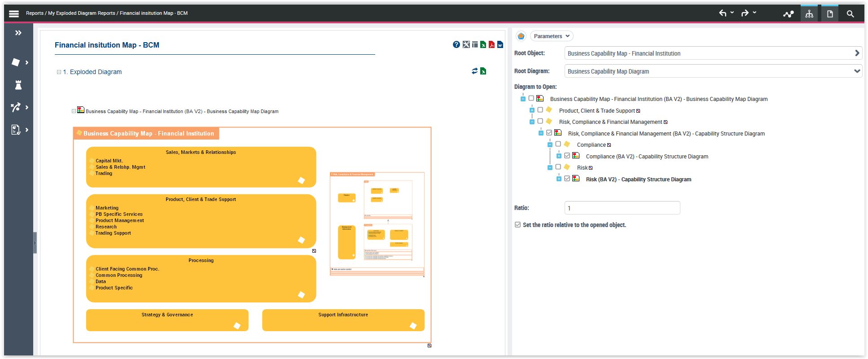Viewport: 868px width, 359px height.
Task: Open the report tools wrench icon
Action: click(466, 44)
